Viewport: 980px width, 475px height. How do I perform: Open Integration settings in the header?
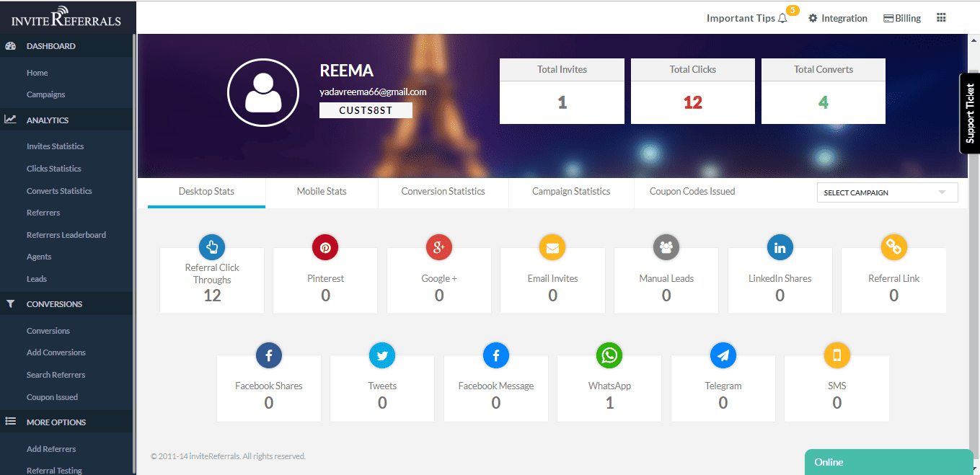click(x=837, y=19)
